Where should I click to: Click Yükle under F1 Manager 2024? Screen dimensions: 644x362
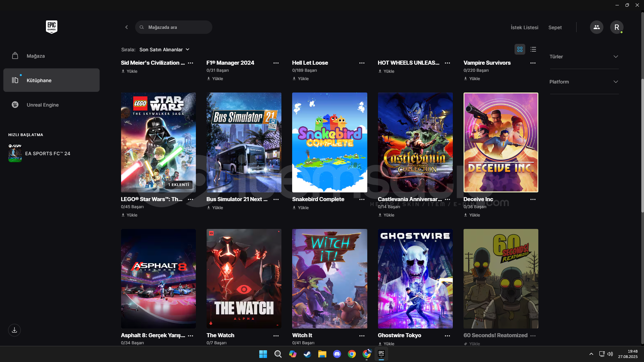(x=215, y=79)
